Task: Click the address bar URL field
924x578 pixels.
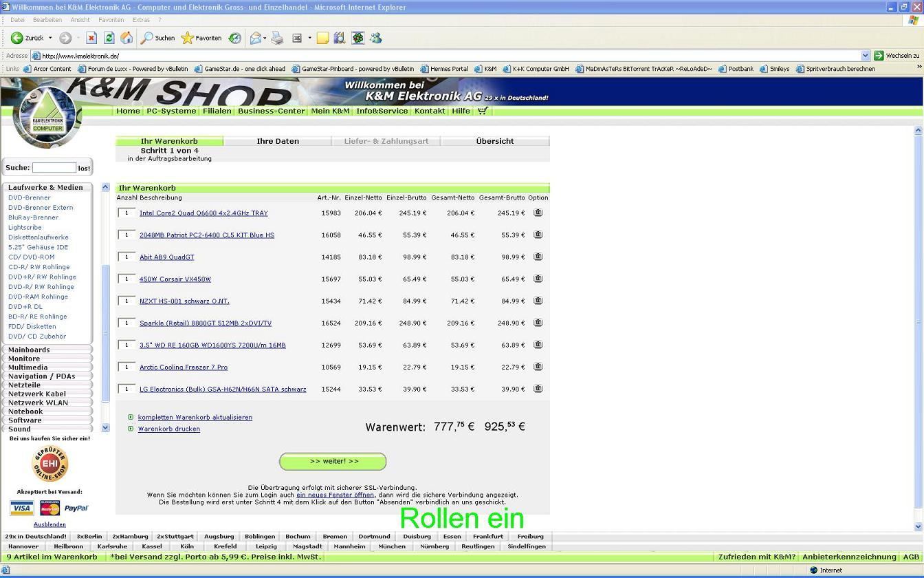Action: [x=447, y=56]
